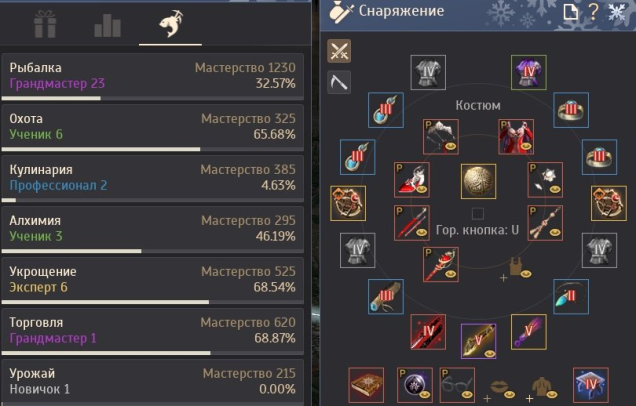Open the bar chart statistics tab

(x=107, y=26)
